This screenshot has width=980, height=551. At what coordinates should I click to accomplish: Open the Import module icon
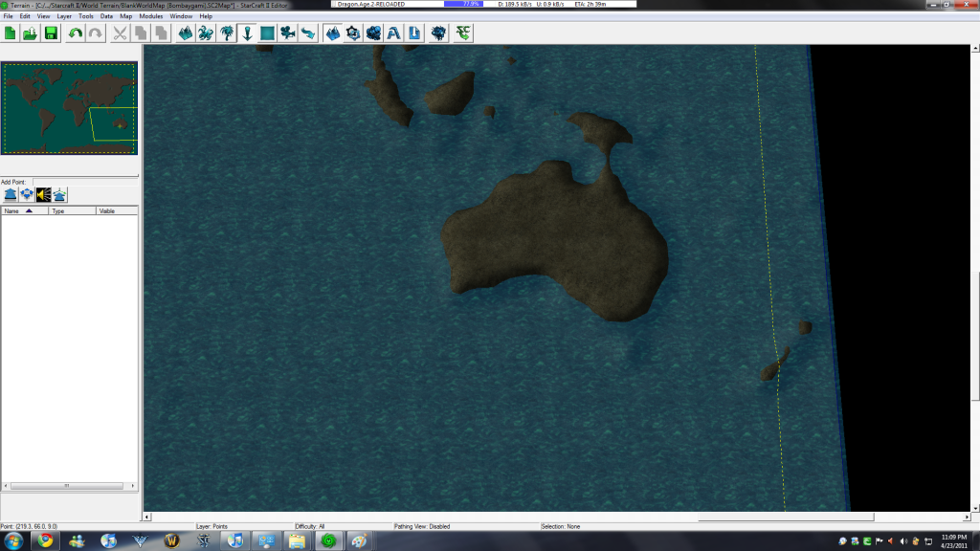point(414,33)
